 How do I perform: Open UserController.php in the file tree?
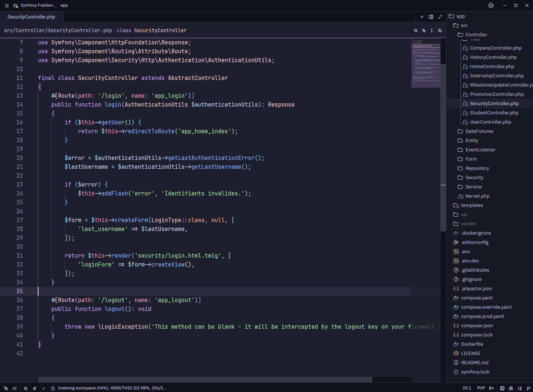click(490, 122)
